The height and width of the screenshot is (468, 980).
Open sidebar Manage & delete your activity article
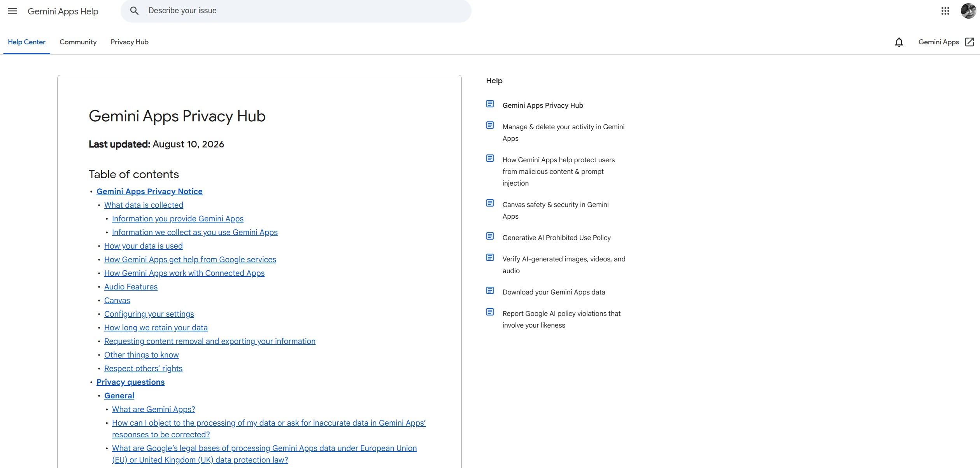563,133
